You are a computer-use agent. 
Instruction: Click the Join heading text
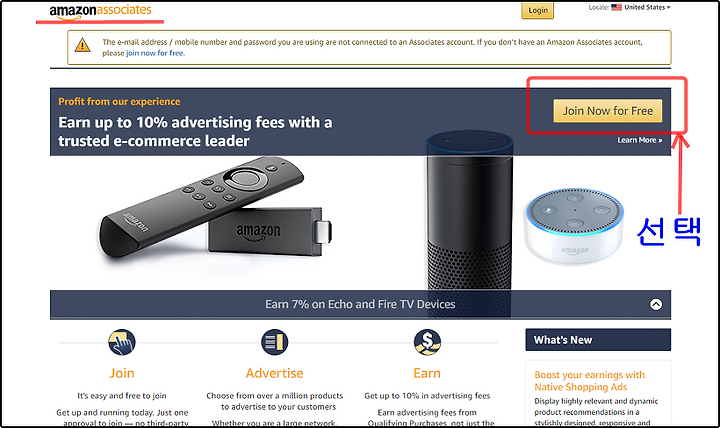pyautogui.click(x=122, y=373)
